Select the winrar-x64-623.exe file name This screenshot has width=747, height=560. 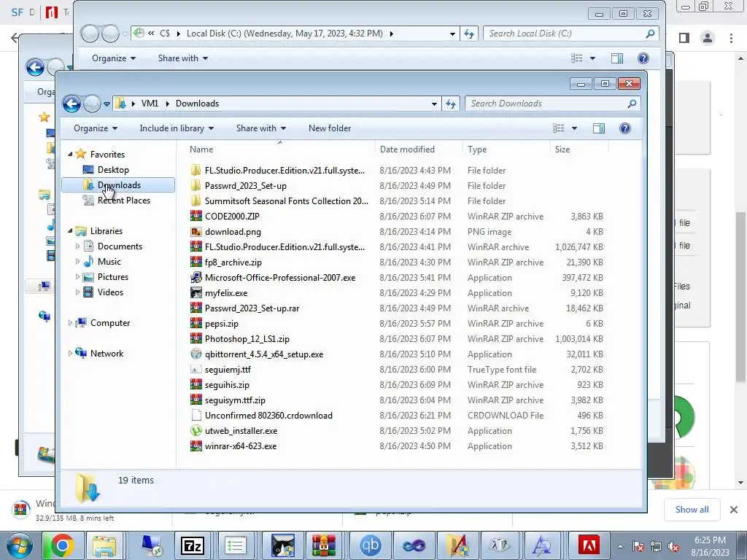pyautogui.click(x=241, y=446)
